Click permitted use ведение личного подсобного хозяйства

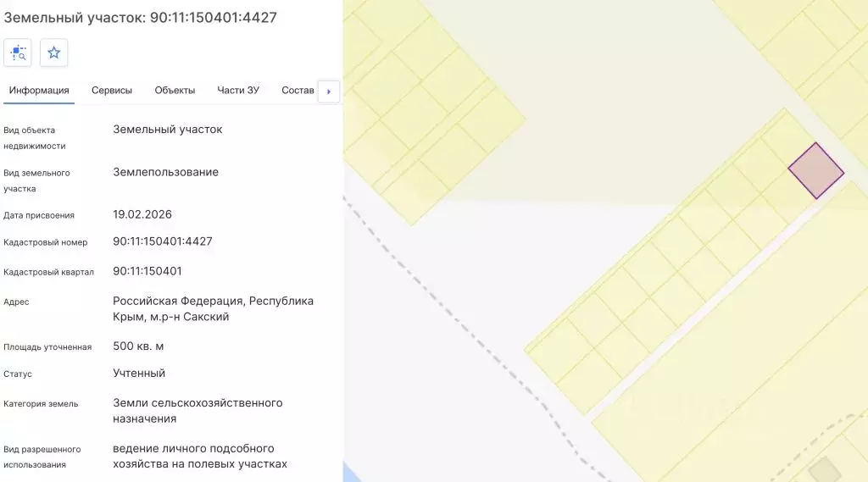[x=200, y=456]
